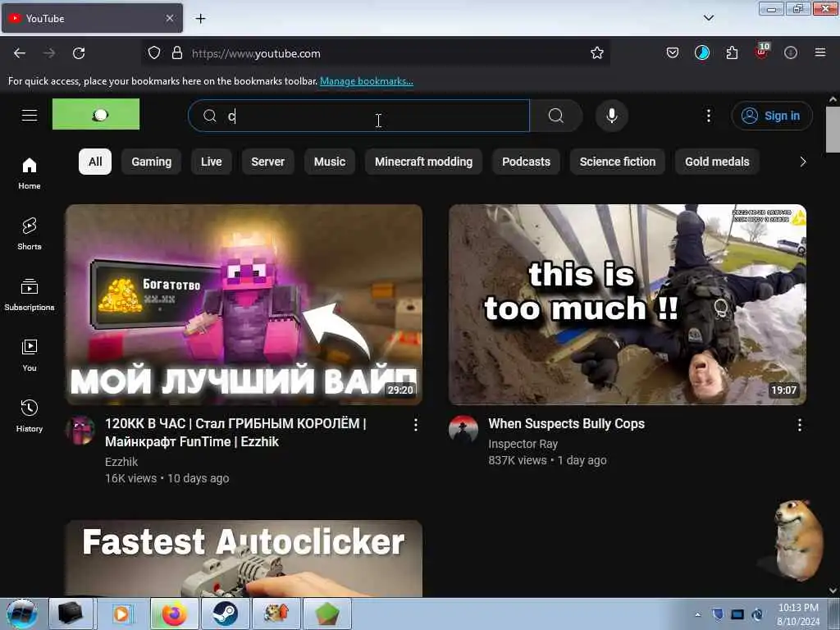The width and height of the screenshot is (840, 630).
Task: Open the YouTube guide hamburger menu
Action: (30, 115)
